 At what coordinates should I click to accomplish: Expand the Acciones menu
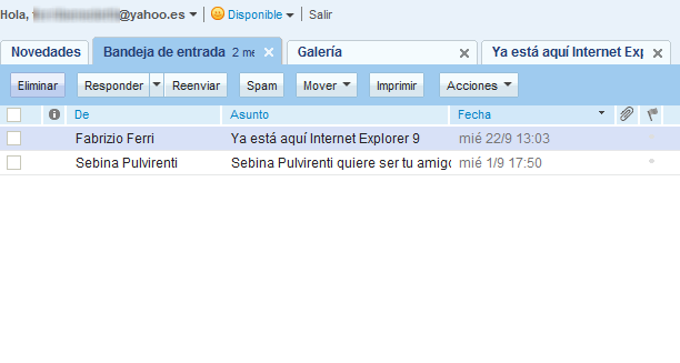pos(479,85)
